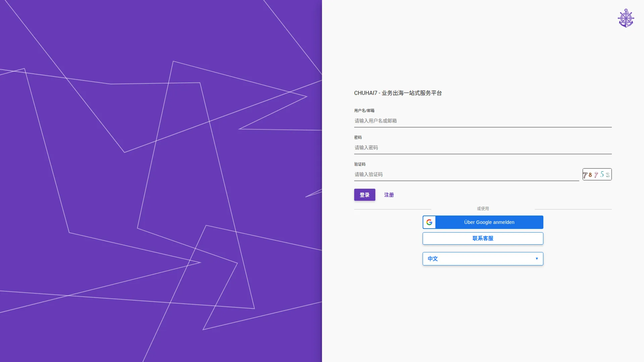Click the 验证码 field label
This screenshot has height=362, width=644.
point(360,164)
